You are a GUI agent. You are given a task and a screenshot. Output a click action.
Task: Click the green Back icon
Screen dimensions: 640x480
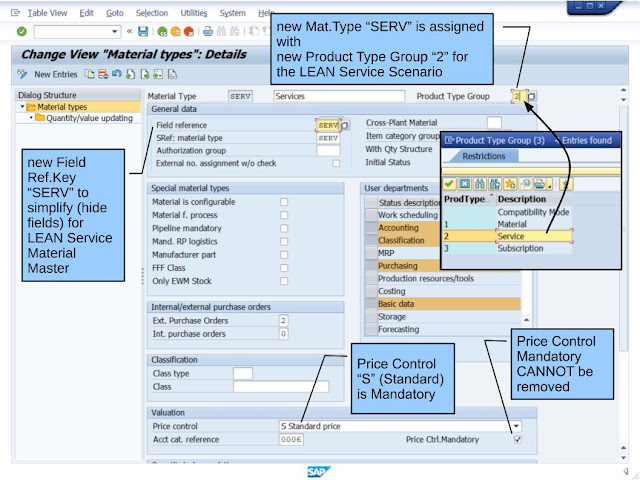point(162,31)
